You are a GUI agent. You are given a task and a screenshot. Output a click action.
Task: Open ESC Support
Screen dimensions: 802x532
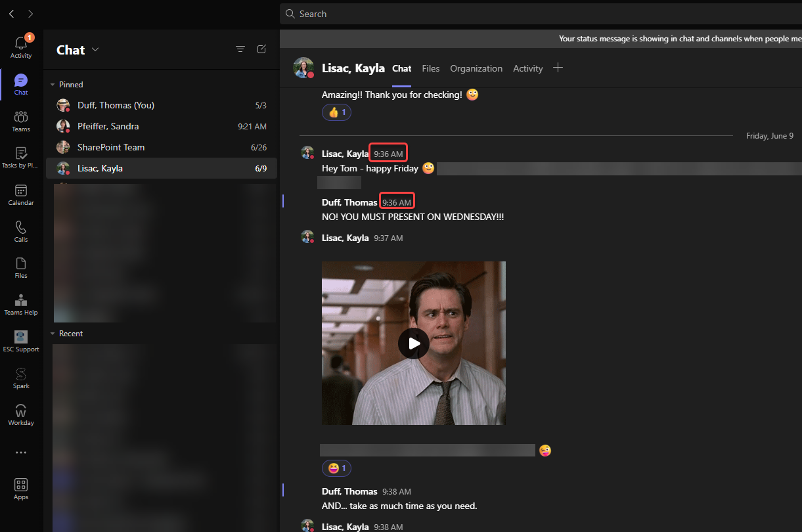pyautogui.click(x=20, y=340)
